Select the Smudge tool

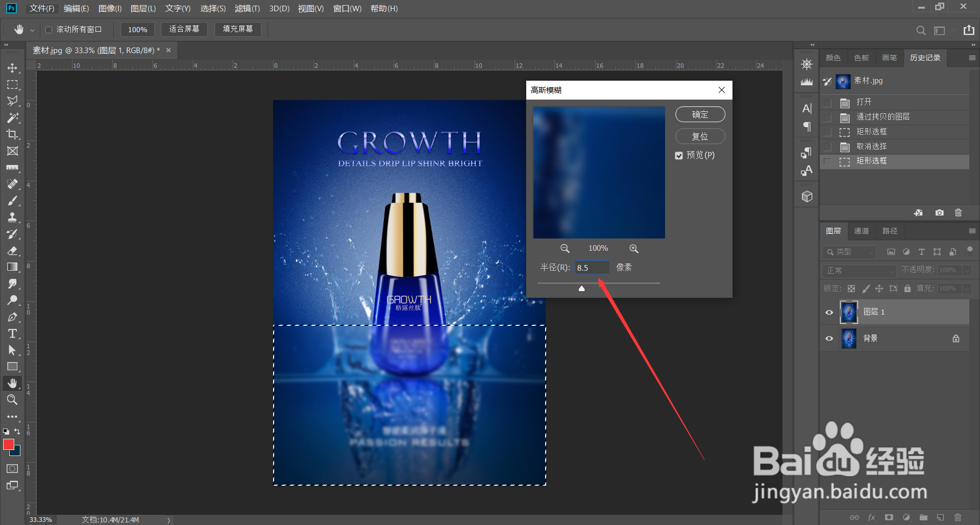12,284
